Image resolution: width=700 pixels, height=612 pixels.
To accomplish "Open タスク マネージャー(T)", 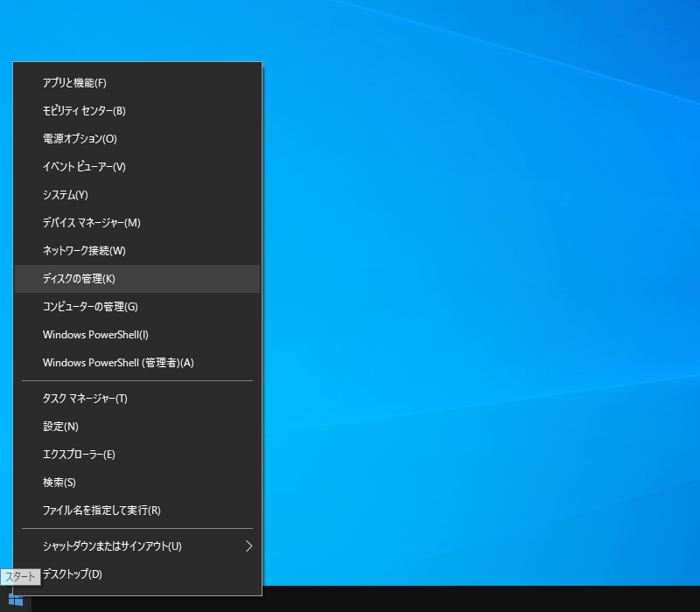I will point(137,399).
